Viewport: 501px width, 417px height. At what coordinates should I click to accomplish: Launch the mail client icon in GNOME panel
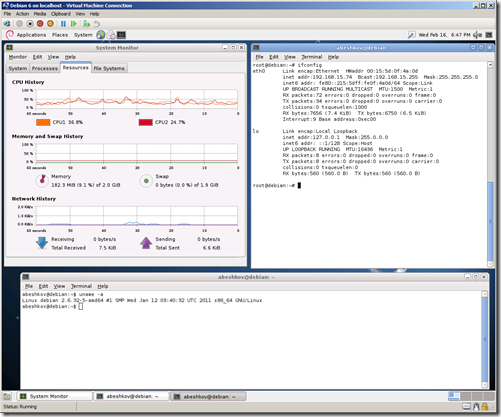point(111,35)
